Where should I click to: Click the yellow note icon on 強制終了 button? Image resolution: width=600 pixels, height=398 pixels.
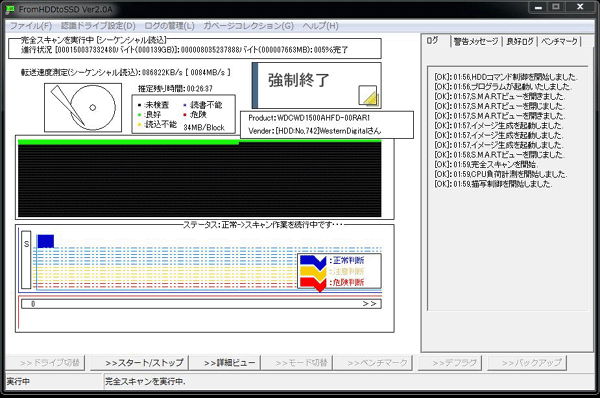pos(368,95)
